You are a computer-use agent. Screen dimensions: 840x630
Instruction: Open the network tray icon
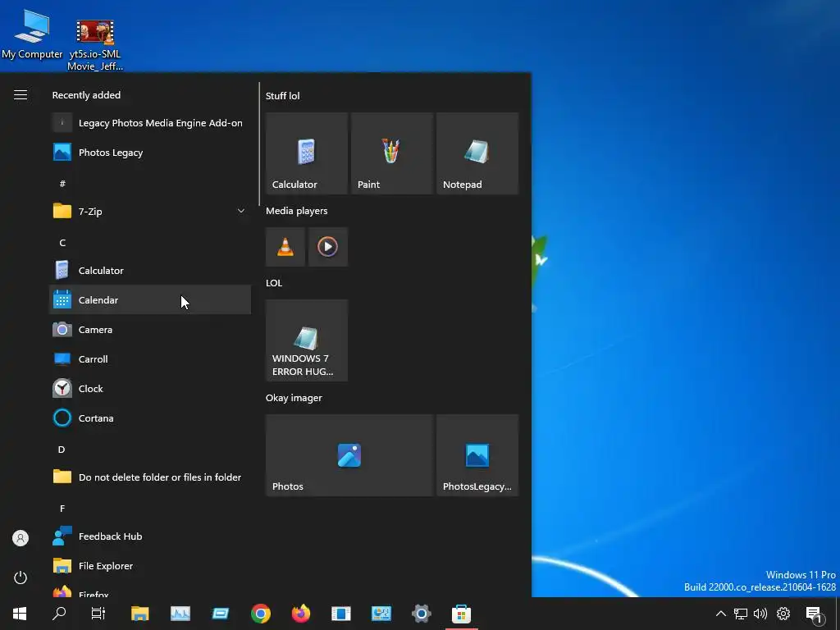pyautogui.click(x=741, y=614)
